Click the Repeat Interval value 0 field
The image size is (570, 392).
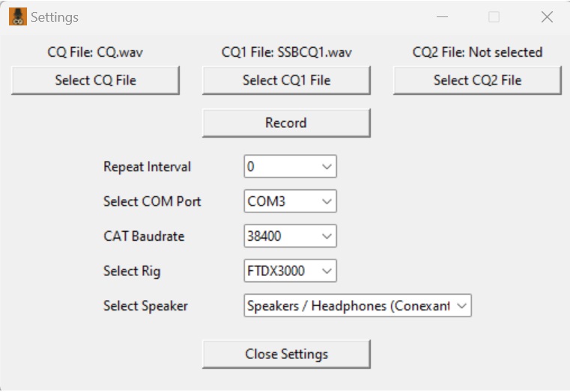coord(290,167)
